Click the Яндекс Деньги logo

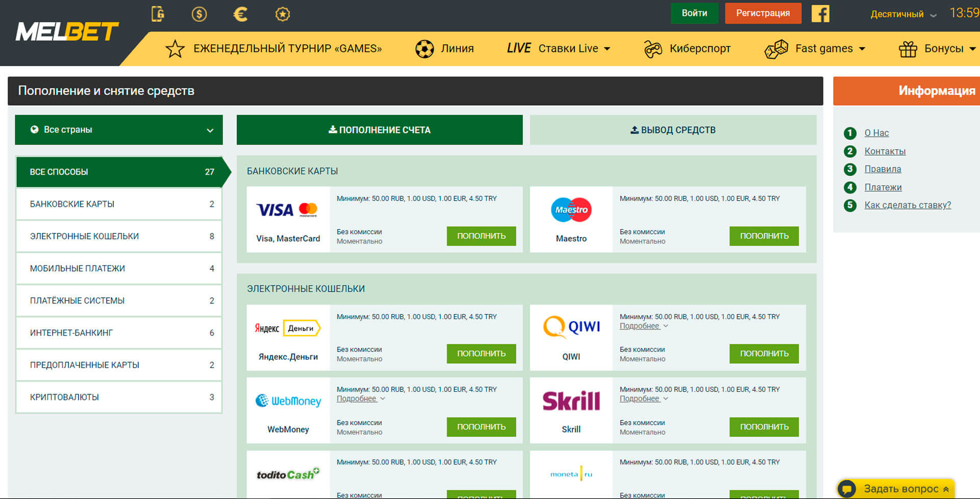(x=288, y=328)
